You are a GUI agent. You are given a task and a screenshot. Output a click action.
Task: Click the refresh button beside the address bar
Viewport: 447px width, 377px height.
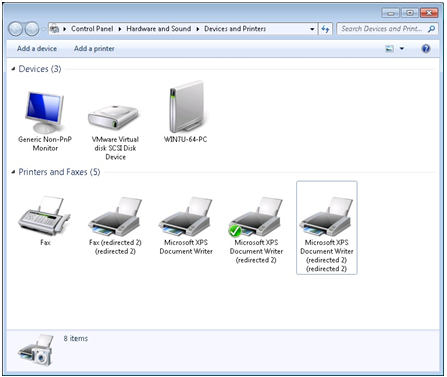[325, 29]
